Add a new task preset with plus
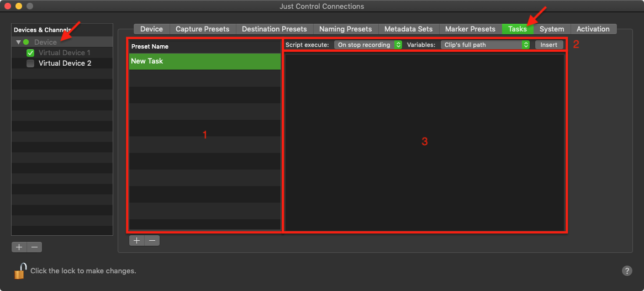Viewport: 644px width, 291px height. click(137, 241)
